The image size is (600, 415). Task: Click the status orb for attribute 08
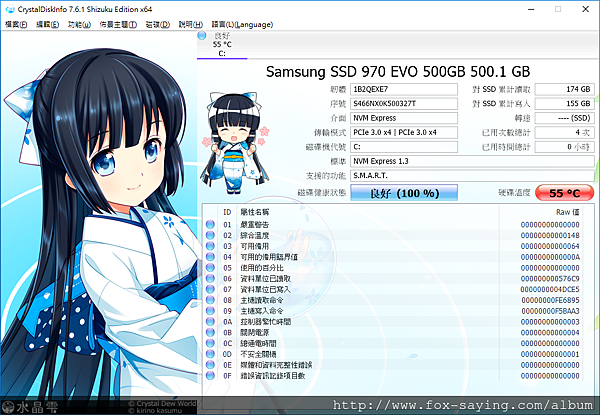click(210, 300)
